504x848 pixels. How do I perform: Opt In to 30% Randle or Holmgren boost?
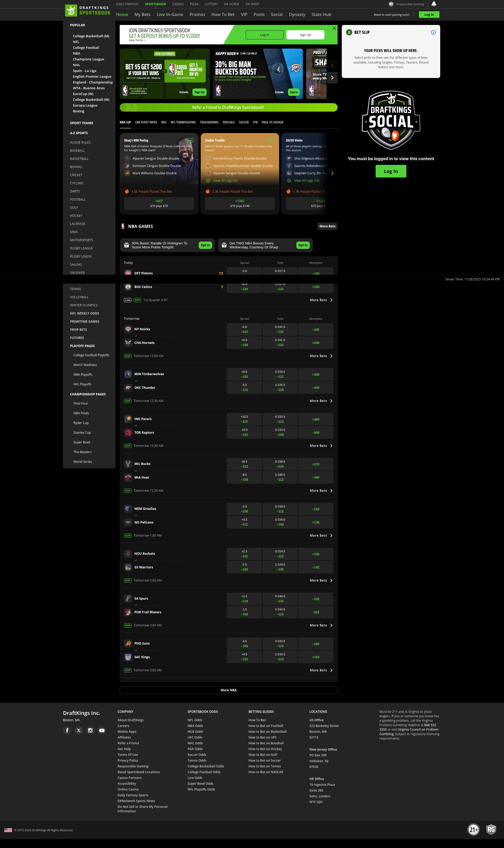point(205,245)
